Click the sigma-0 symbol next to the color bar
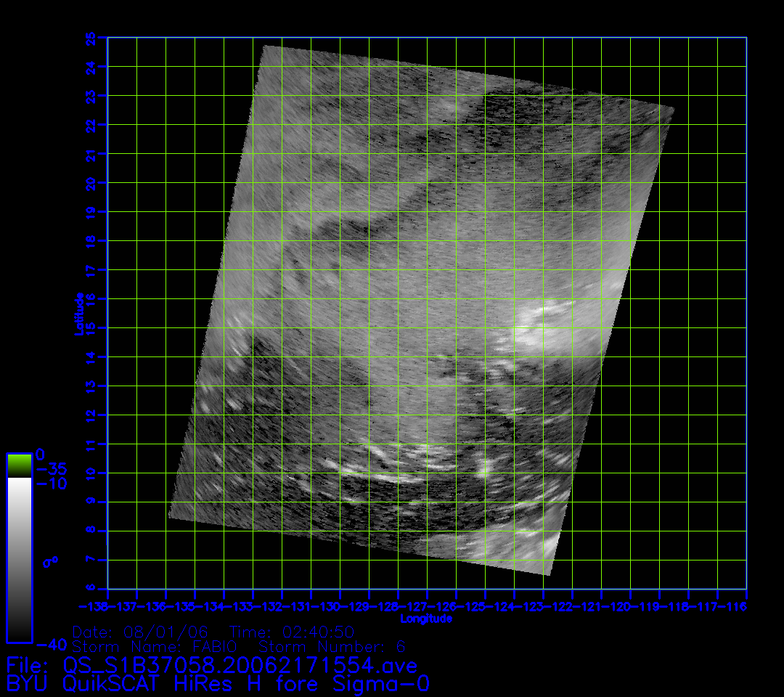Viewport: 784px width, 697px height. tap(50, 561)
